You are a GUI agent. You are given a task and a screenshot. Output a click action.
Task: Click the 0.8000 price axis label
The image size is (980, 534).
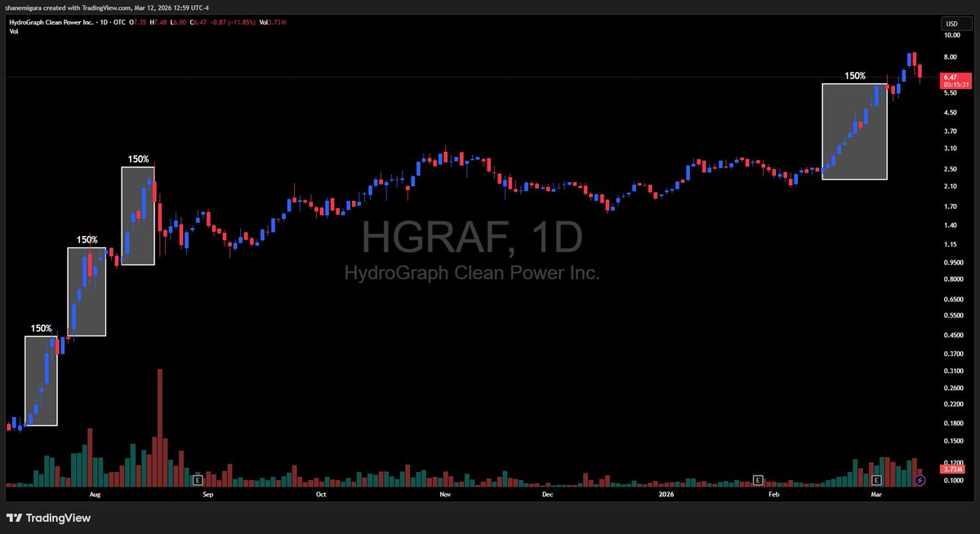point(954,279)
